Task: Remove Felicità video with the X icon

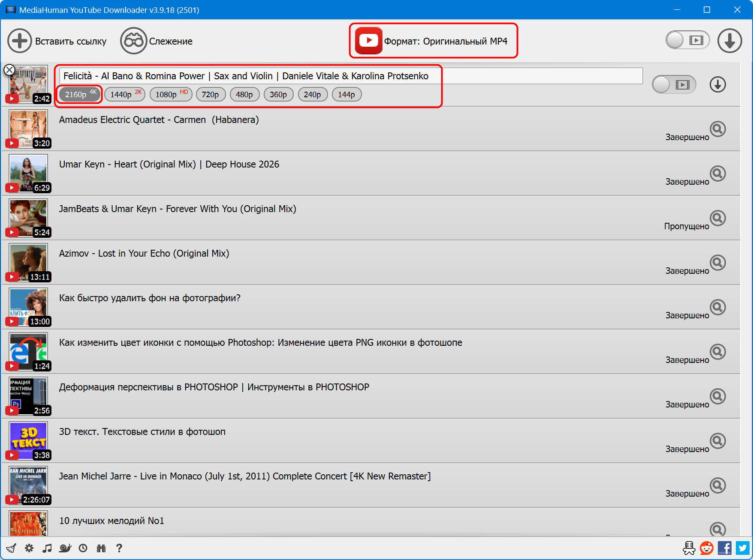Action: click(x=9, y=70)
